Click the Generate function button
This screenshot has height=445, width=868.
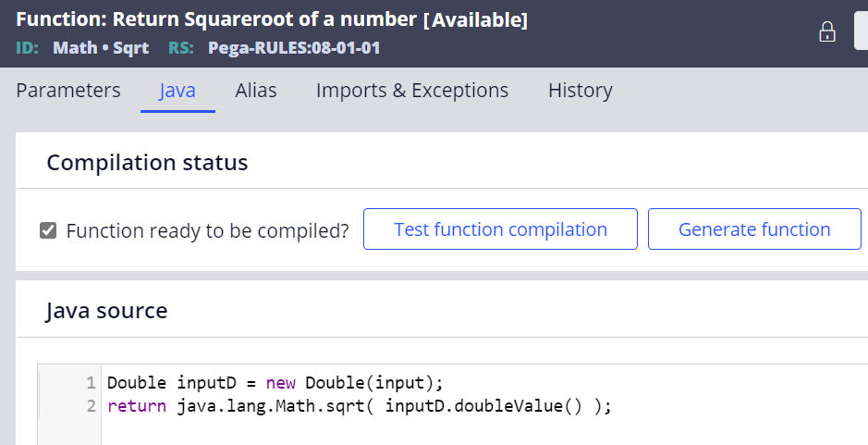[x=754, y=229]
